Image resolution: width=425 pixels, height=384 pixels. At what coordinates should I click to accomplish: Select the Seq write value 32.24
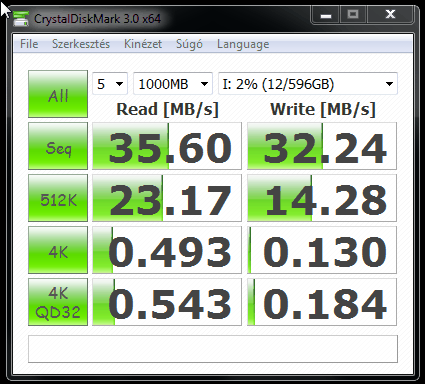322,146
